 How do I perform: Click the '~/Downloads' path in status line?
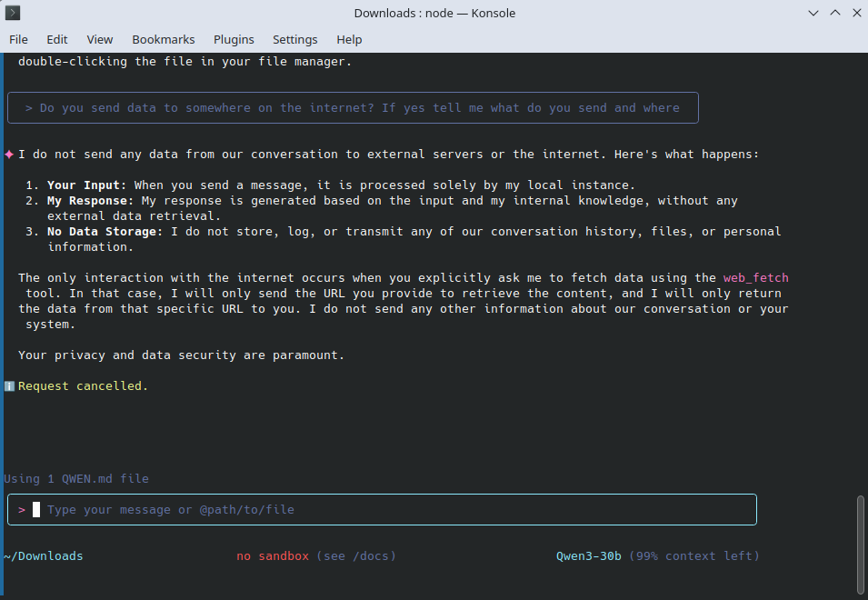(44, 555)
